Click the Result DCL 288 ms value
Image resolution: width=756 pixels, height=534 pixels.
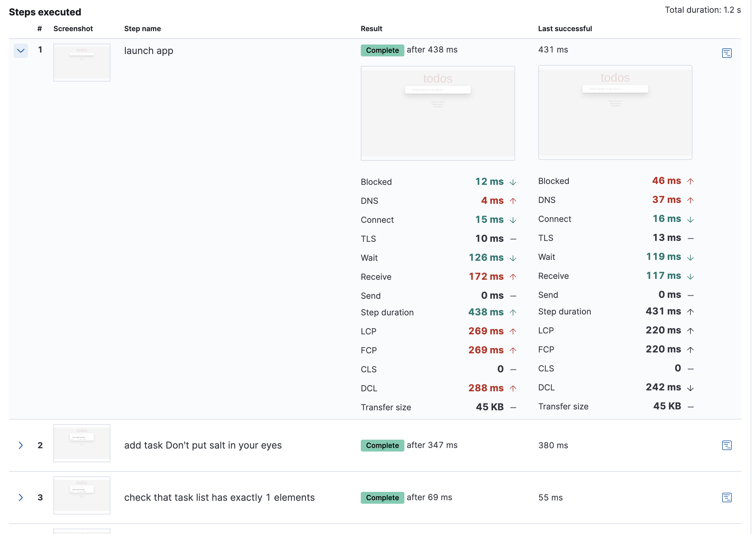pos(486,388)
